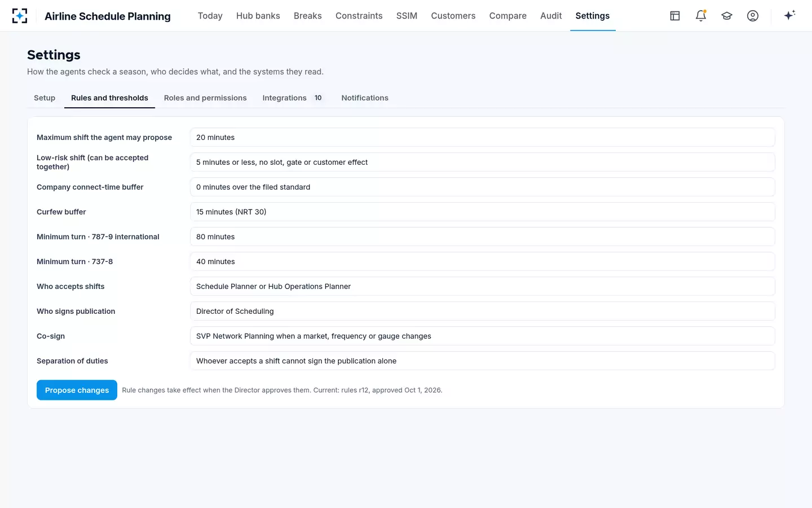Viewport: 812px width, 508px height.
Task: Click the Separation of duties field
Action: pyautogui.click(x=483, y=361)
